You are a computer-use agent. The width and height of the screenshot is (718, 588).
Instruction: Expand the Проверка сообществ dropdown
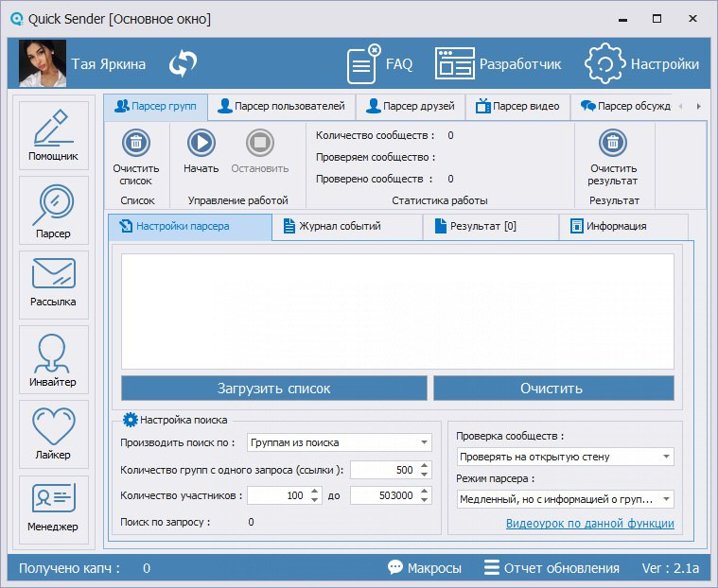point(667,457)
